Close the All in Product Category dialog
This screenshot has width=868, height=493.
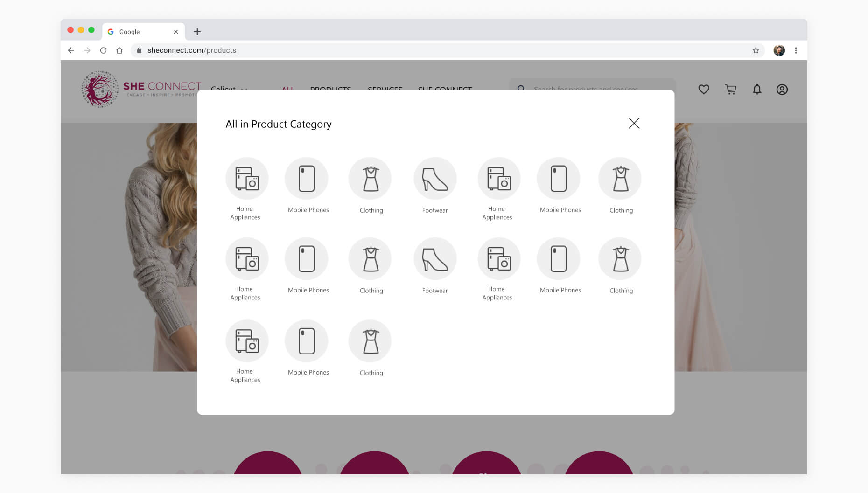pos(634,124)
